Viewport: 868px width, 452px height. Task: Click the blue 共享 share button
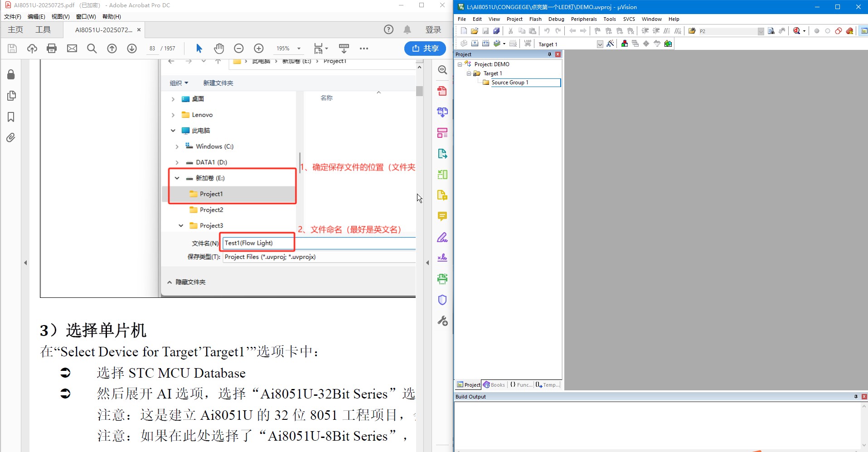(425, 48)
